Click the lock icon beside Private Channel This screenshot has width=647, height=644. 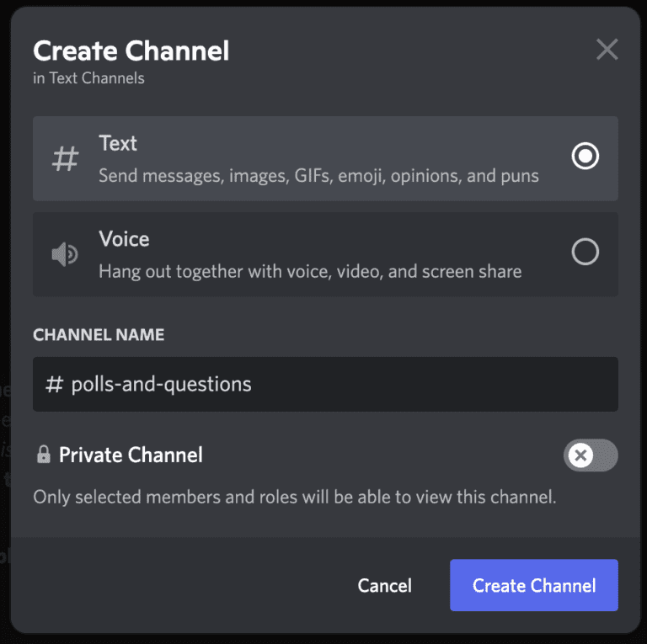[x=43, y=455]
